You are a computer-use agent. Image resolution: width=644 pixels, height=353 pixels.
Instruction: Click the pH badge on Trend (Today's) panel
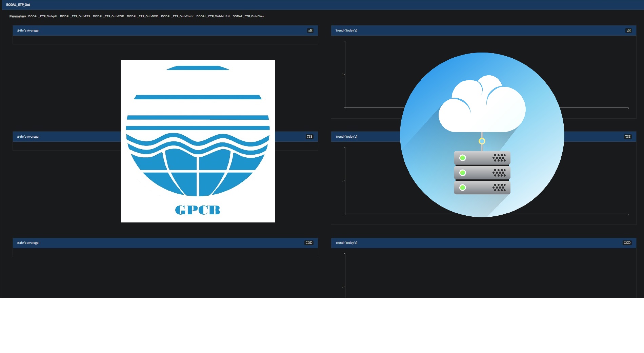pos(628,31)
